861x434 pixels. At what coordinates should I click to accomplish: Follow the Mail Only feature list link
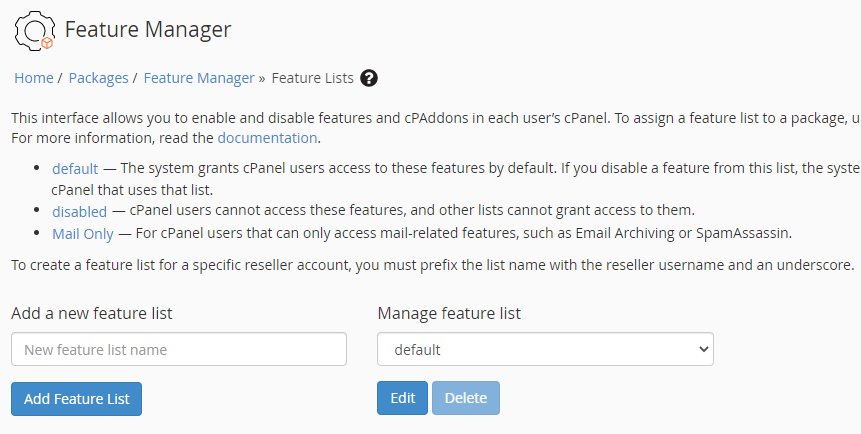pyautogui.click(x=83, y=234)
